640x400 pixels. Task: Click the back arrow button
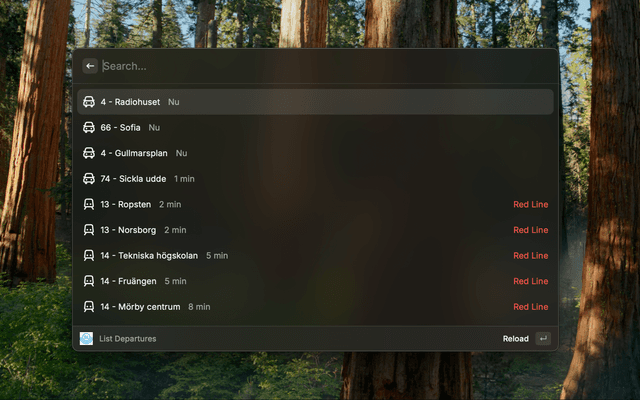pyautogui.click(x=90, y=66)
